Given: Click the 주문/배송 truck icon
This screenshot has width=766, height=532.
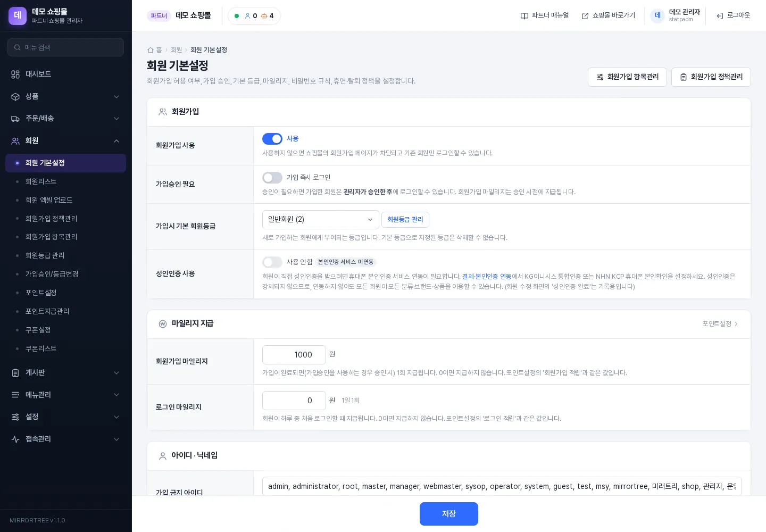Looking at the screenshot, I should pos(15,119).
